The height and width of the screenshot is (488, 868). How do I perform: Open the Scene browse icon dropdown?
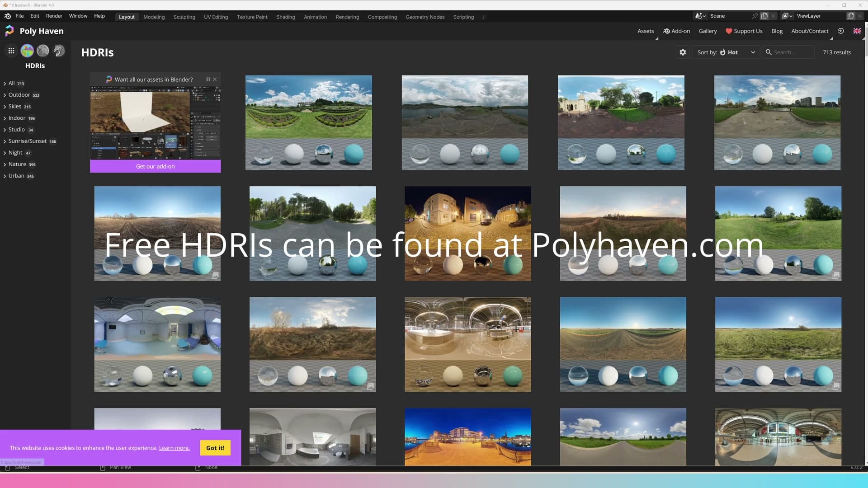click(x=700, y=16)
